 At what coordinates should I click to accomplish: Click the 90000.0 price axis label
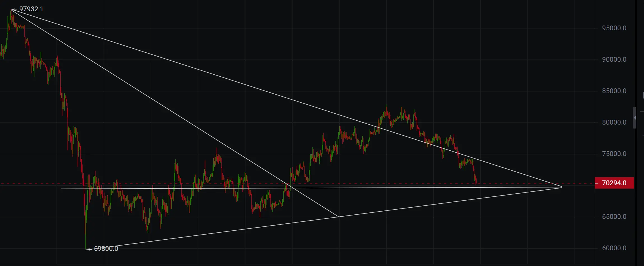(614, 59)
